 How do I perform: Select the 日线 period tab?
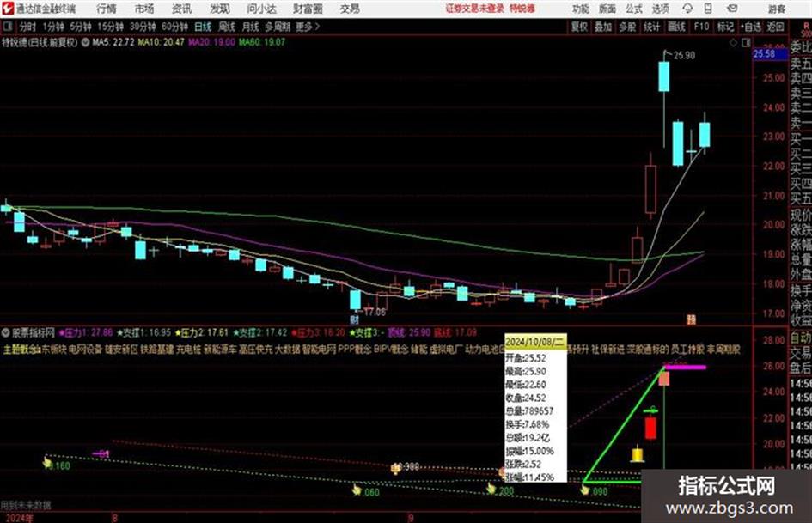tap(203, 27)
